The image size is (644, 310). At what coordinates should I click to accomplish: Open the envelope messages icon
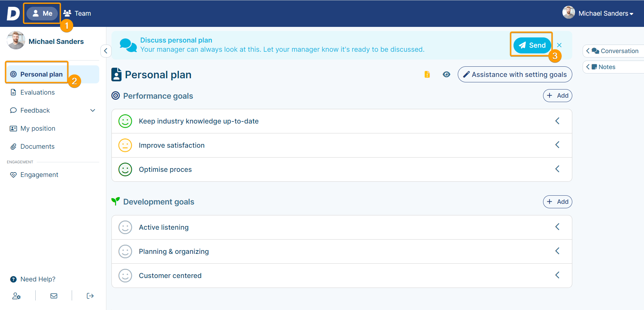tap(54, 296)
